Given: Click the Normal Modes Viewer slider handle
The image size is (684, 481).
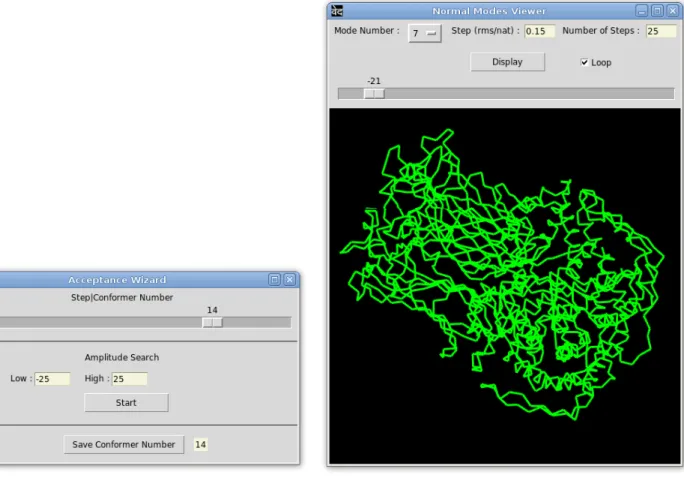Looking at the screenshot, I should pos(374,94).
